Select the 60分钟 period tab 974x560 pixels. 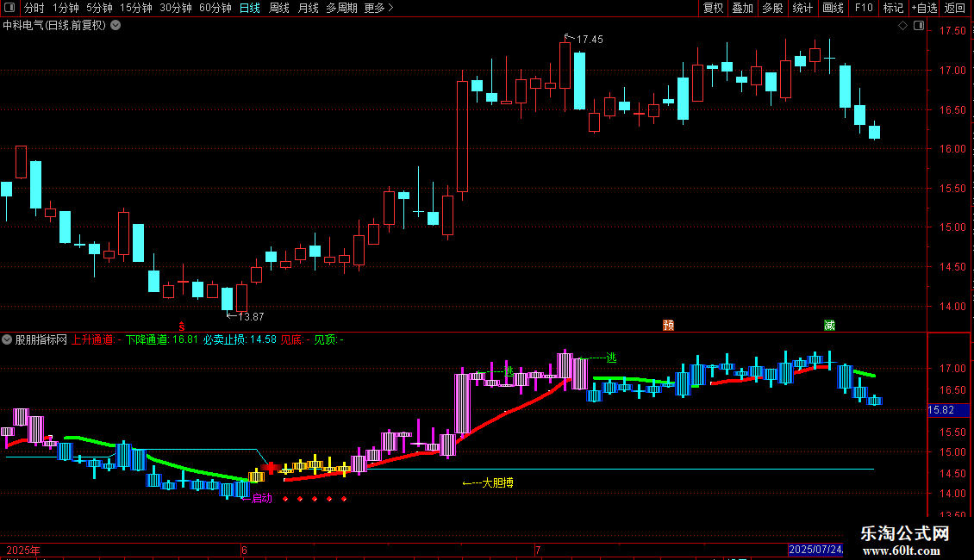(215, 8)
